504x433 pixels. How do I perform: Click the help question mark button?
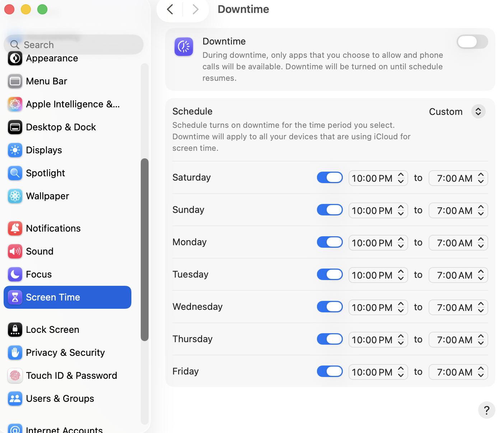486,410
